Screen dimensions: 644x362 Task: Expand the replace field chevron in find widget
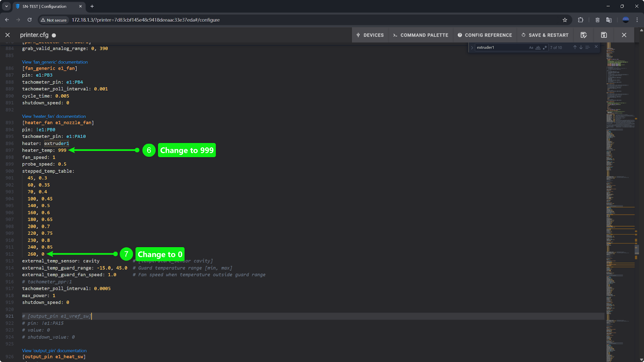(472, 47)
